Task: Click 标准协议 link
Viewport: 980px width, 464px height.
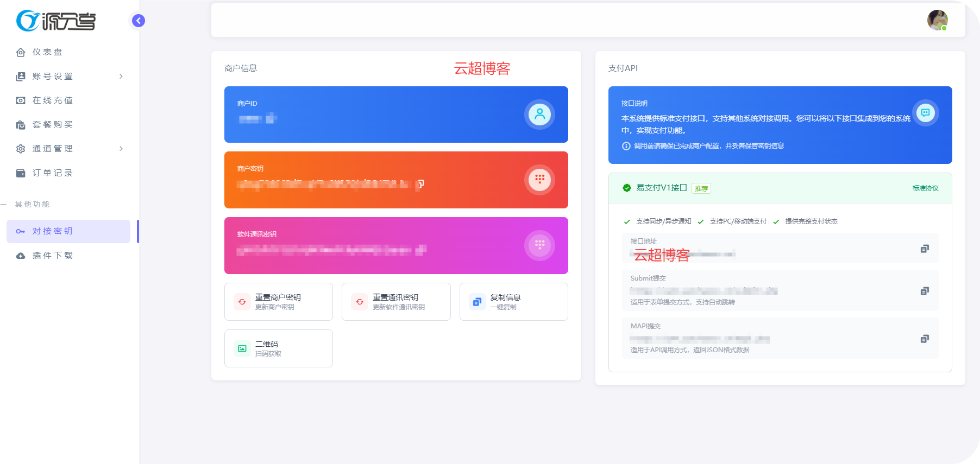Action: 926,188
